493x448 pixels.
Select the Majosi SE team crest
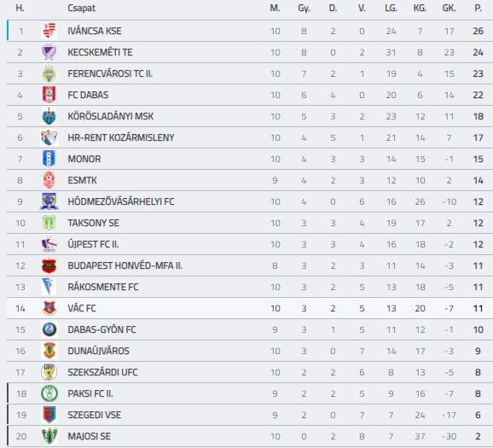point(49,436)
